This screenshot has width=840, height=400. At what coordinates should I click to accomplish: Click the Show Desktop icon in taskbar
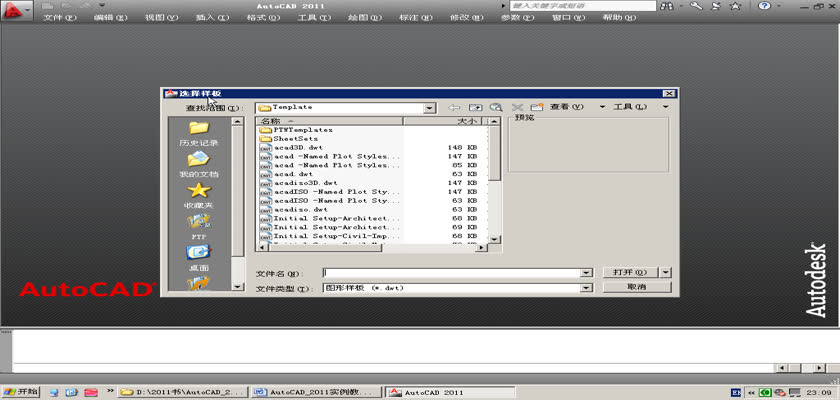coord(54,393)
